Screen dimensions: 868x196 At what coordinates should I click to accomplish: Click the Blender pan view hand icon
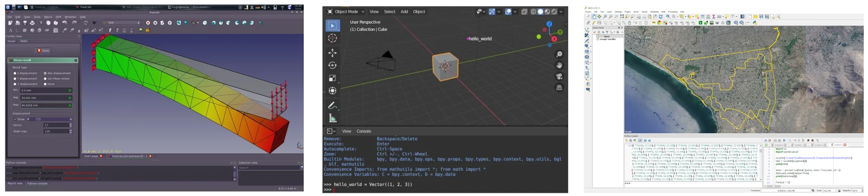(x=559, y=65)
